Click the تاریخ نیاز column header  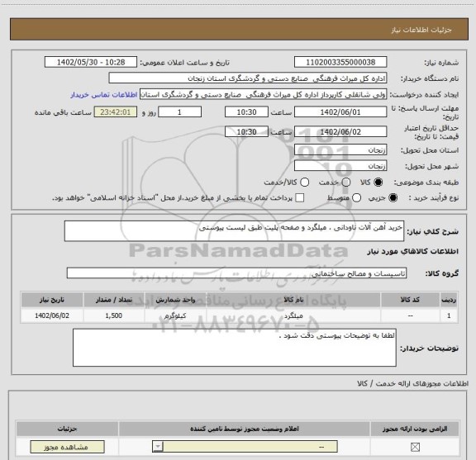pos(52,300)
